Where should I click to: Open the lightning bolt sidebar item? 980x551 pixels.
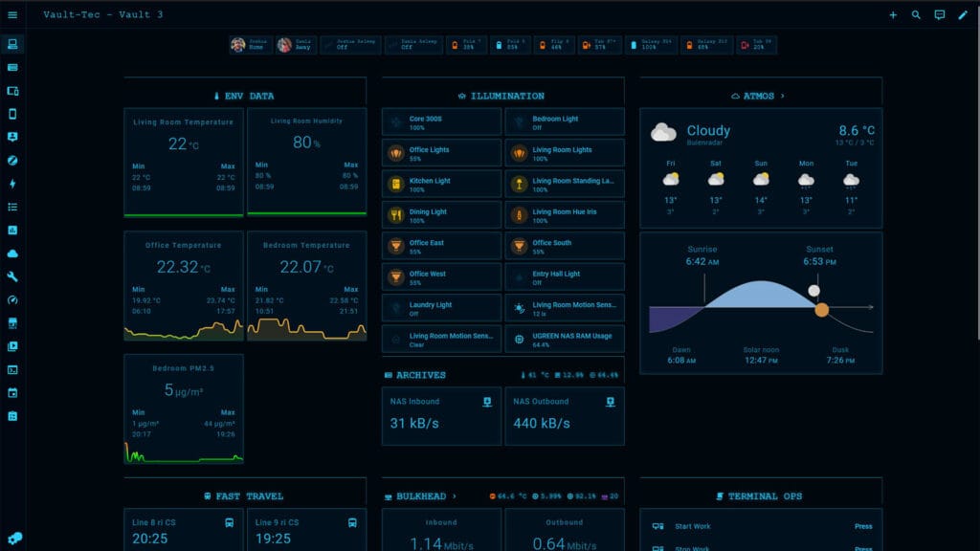click(x=12, y=184)
